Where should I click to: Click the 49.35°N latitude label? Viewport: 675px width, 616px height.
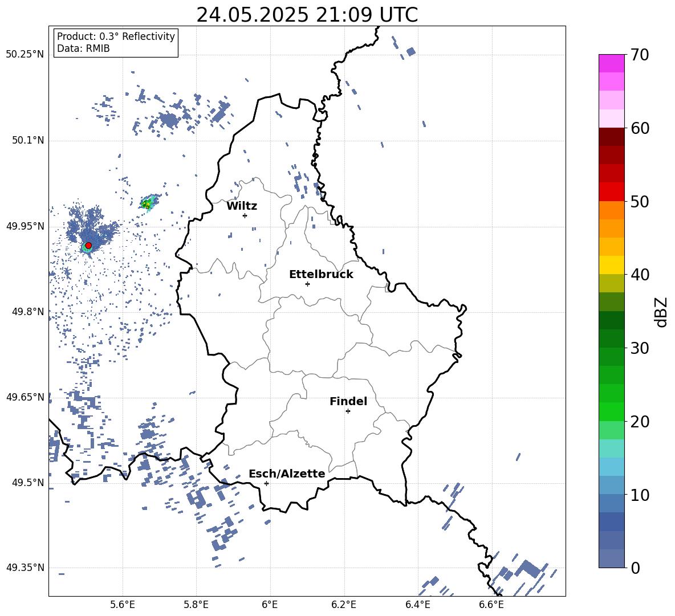pyautogui.click(x=25, y=568)
